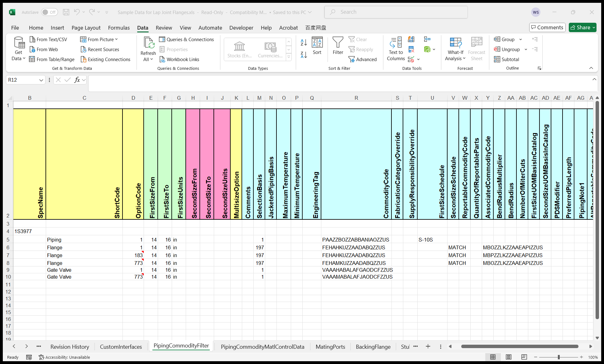Sort A to Z ascending
The image size is (604, 364).
coord(304,42)
